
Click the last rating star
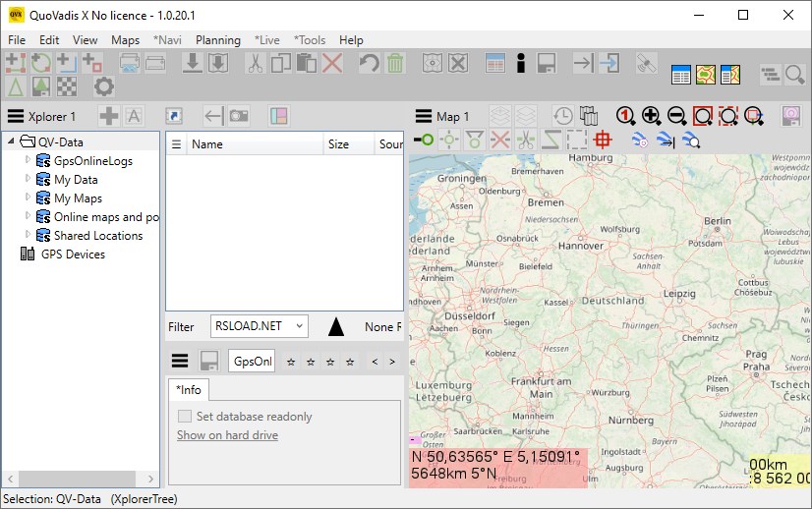tap(349, 362)
